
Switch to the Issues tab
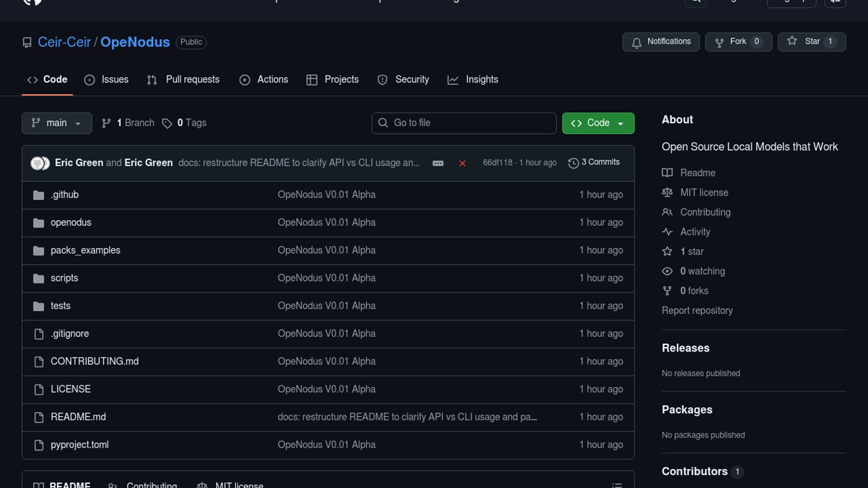pyautogui.click(x=106, y=80)
